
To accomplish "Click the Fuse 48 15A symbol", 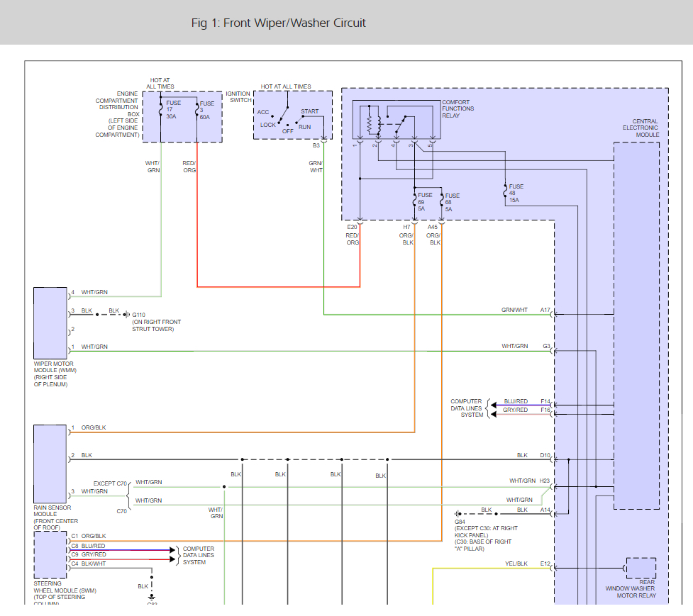I will pyautogui.click(x=505, y=191).
